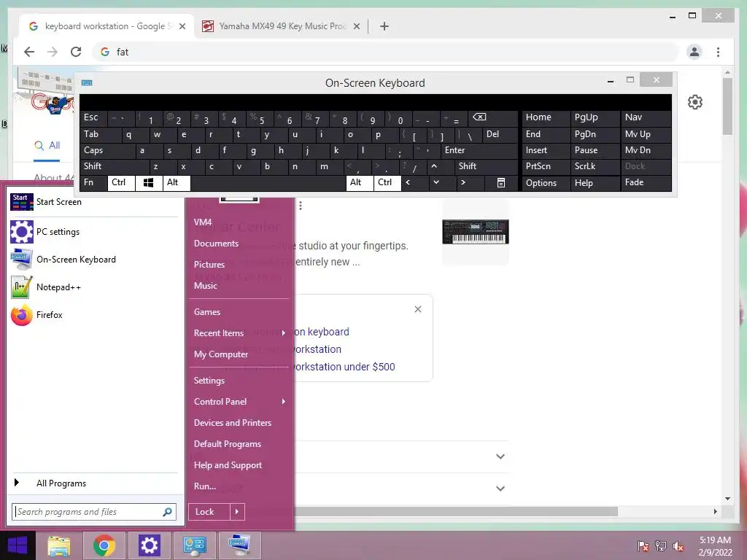This screenshot has height=560, width=747.
Task: Click the Lock button
Action: 209,512
